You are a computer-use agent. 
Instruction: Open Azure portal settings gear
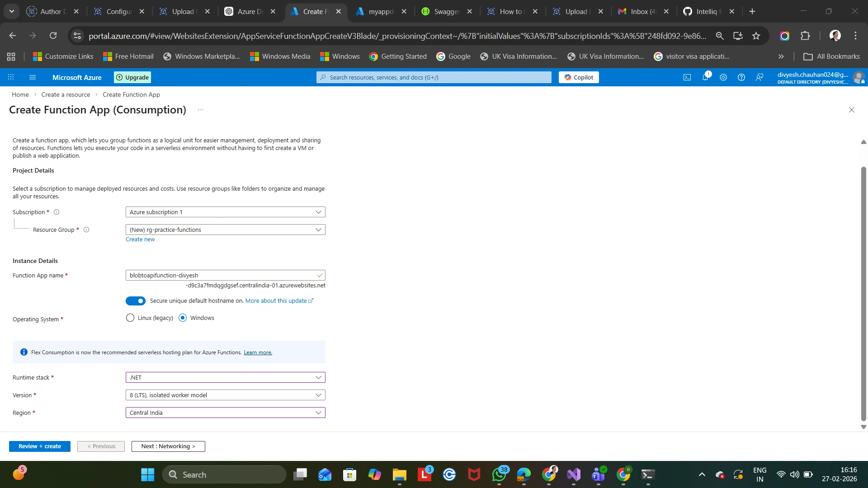click(723, 77)
